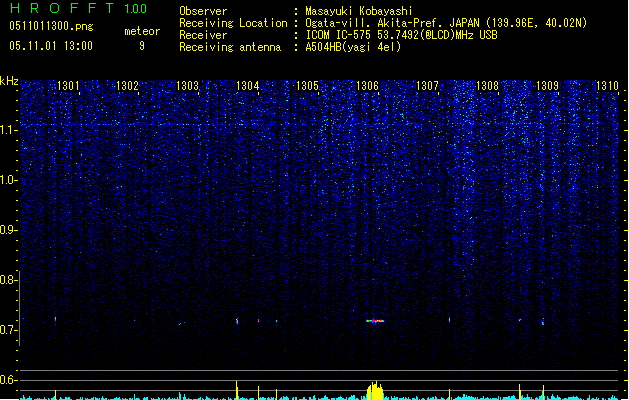Screen dimensions: 629x400
Task: Click the meteor echo just before 1309
Action: 543,322
